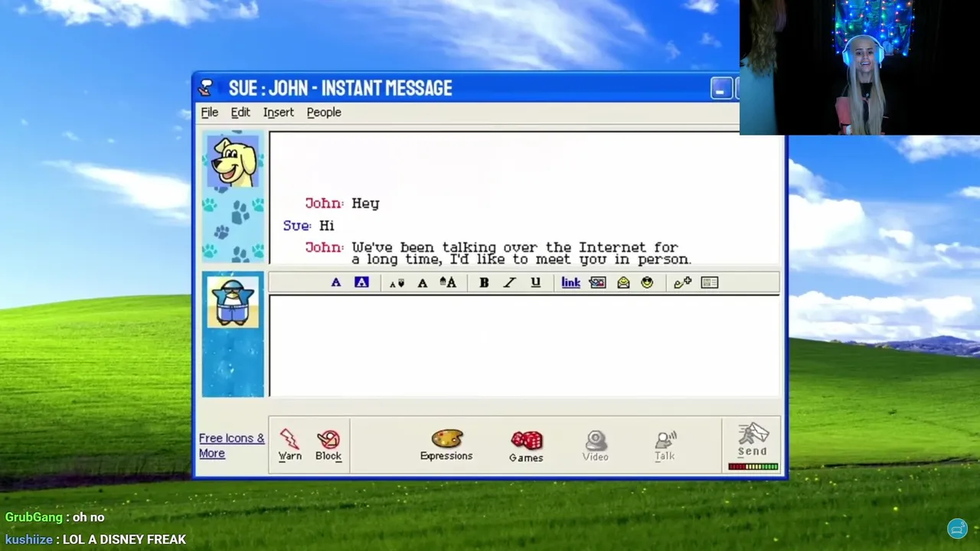This screenshot has width=980, height=551.
Task: Send the message
Action: 753,439
